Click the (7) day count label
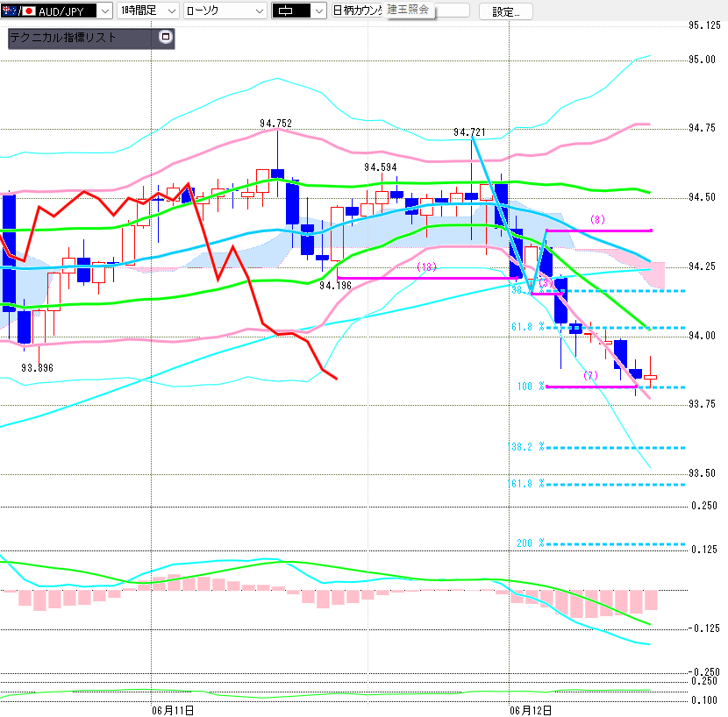The image size is (728, 717). (590, 375)
